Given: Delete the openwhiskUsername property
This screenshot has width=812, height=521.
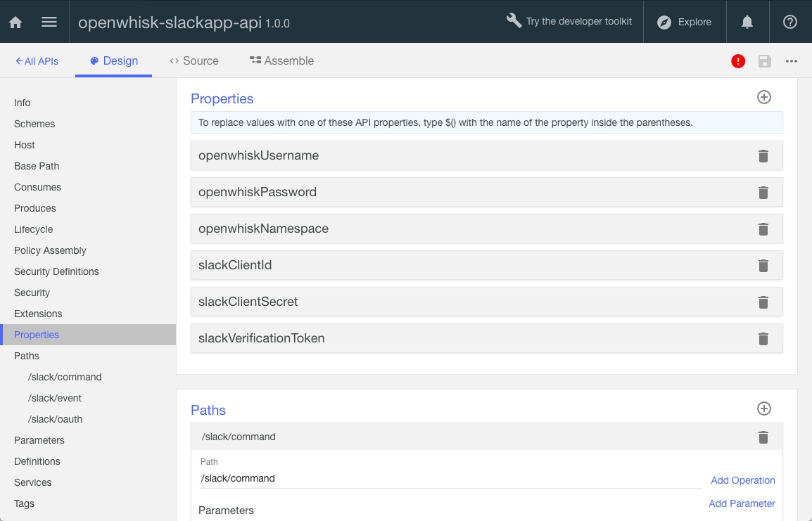Looking at the screenshot, I should tap(763, 156).
